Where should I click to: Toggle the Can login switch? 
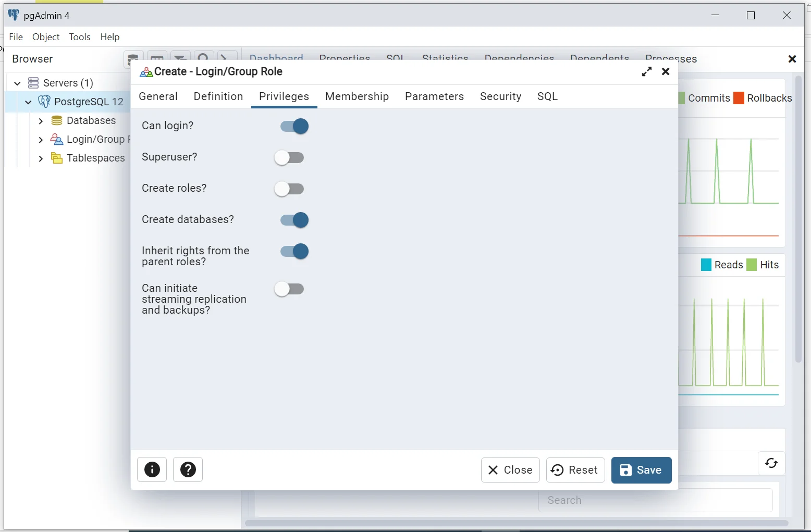(x=294, y=126)
